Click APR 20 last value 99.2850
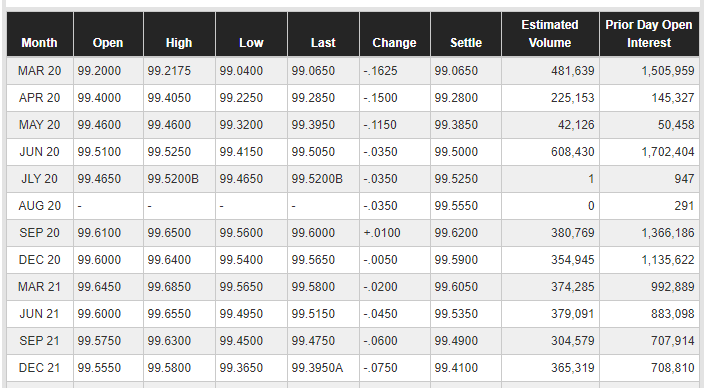The height and width of the screenshot is (388, 709). tap(313, 98)
